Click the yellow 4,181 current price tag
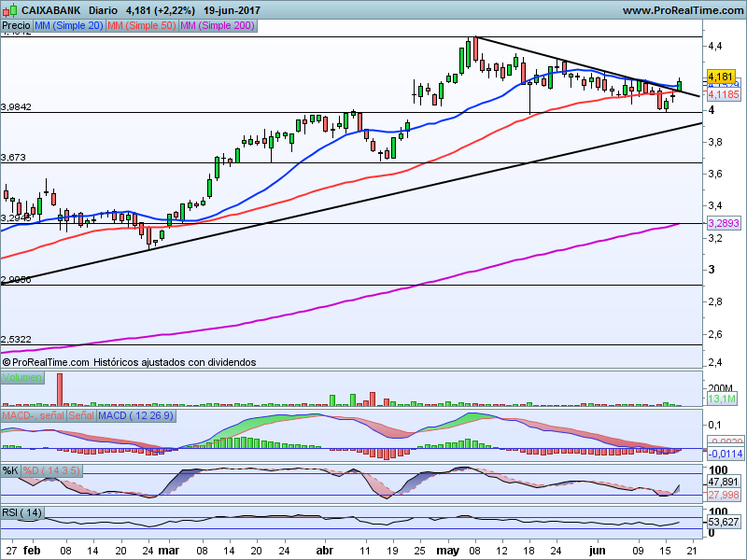The width and height of the screenshot is (747, 560). 719,77
